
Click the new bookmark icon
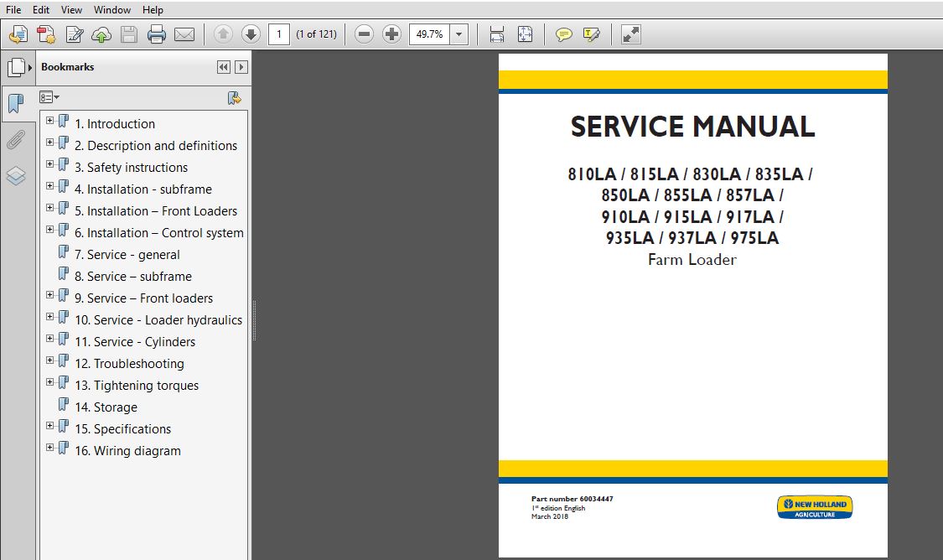234,98
